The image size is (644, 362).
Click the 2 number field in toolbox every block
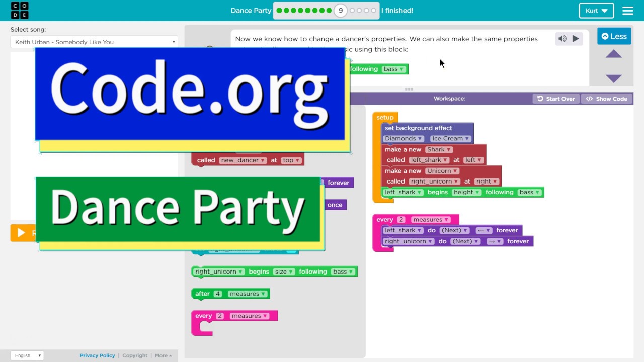click(220, 316)
